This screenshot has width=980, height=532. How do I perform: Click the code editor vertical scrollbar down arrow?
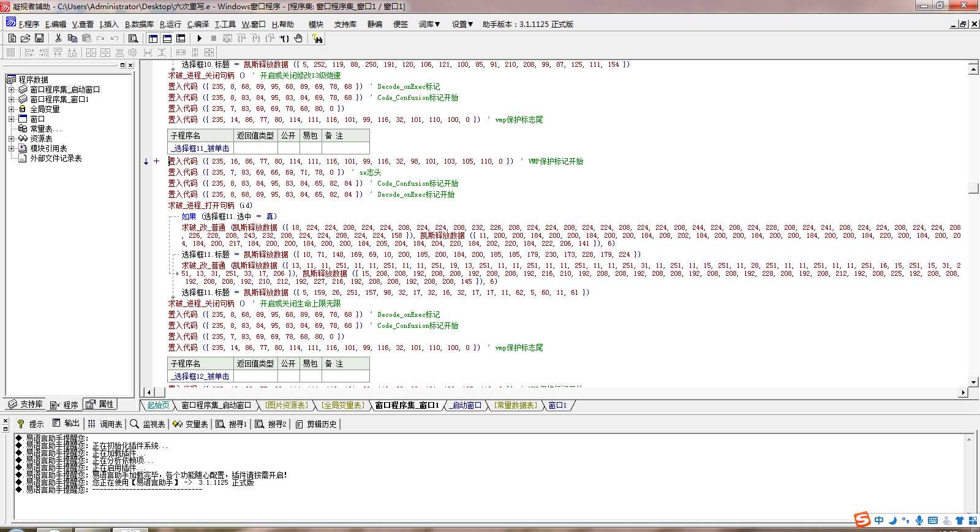[x=973, y=381]
